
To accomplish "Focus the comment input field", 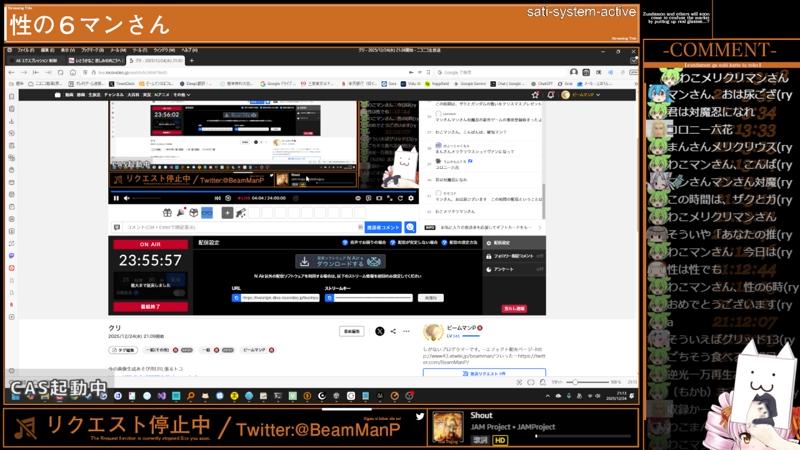I will [x=243, y=227].
